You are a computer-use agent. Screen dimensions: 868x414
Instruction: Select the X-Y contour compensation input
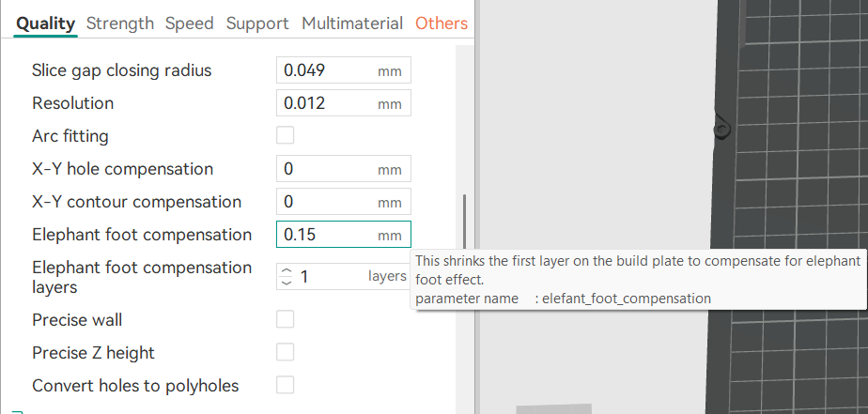tap(327, 202)
